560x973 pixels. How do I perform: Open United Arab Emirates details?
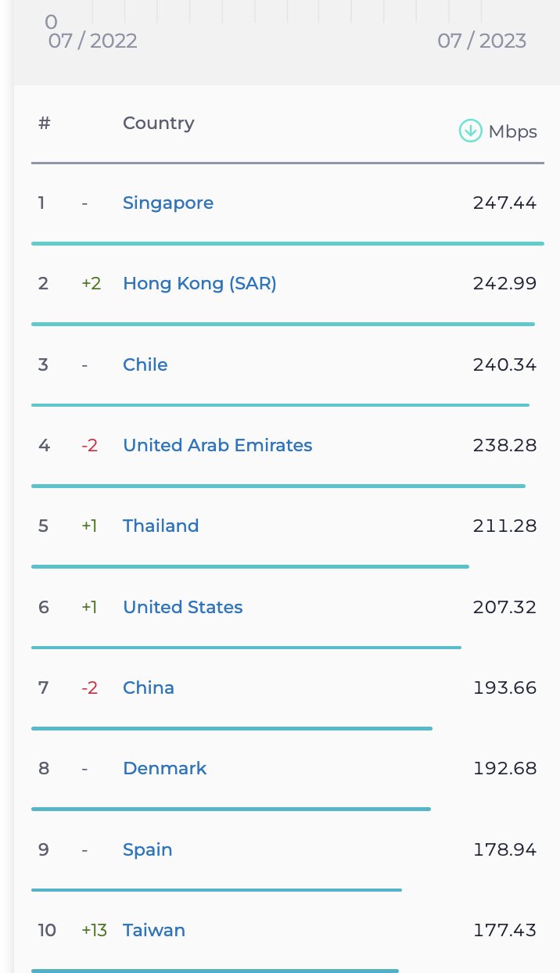(x=217, y=445)
